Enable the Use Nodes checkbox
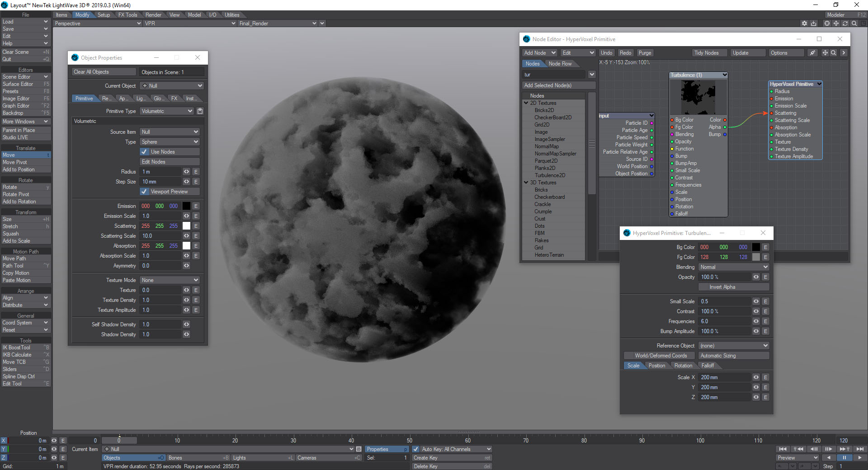The width and height of the screenshot is (868, 470). (x=144, y=151)
